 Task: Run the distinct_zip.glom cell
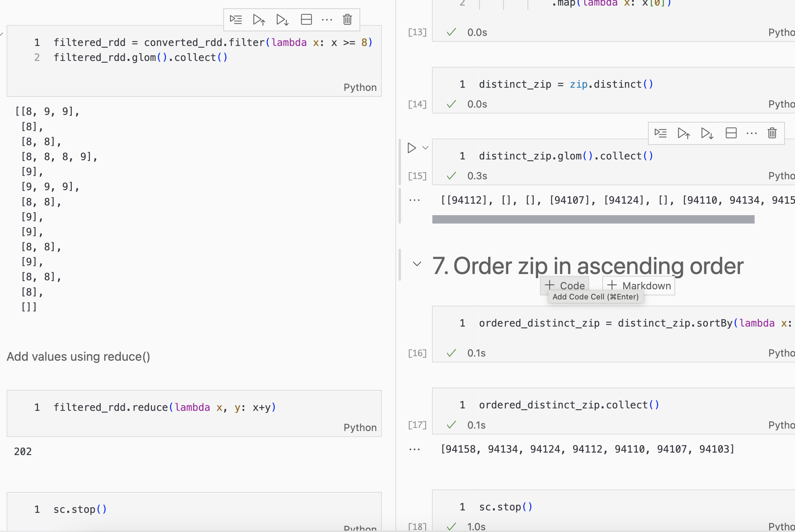(412, 148)
